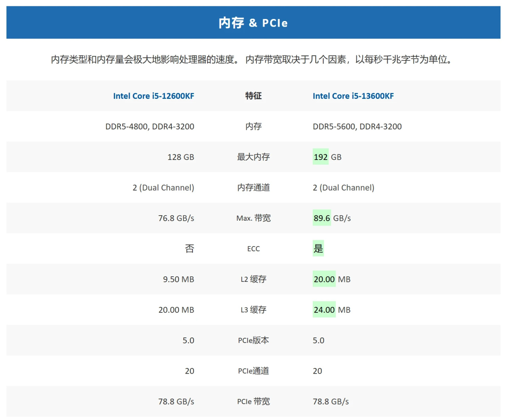Open the Intel Core i5-12600KF link
The height and width of the screenshot is (420, 508).
[x=154, y=96]
